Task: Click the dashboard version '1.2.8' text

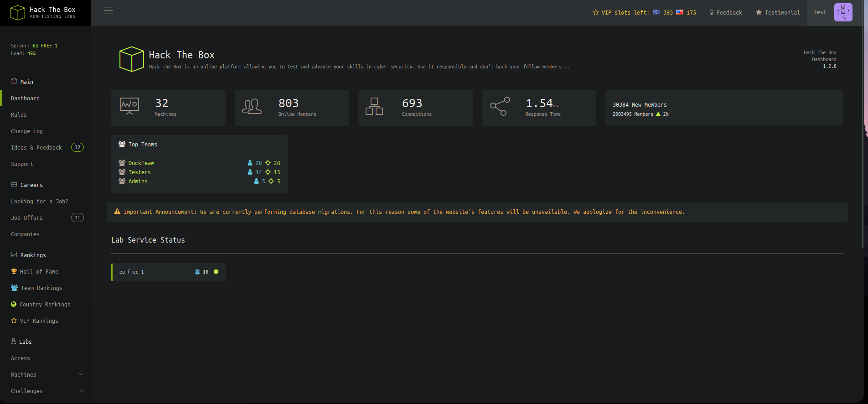Action: [830, 67]
